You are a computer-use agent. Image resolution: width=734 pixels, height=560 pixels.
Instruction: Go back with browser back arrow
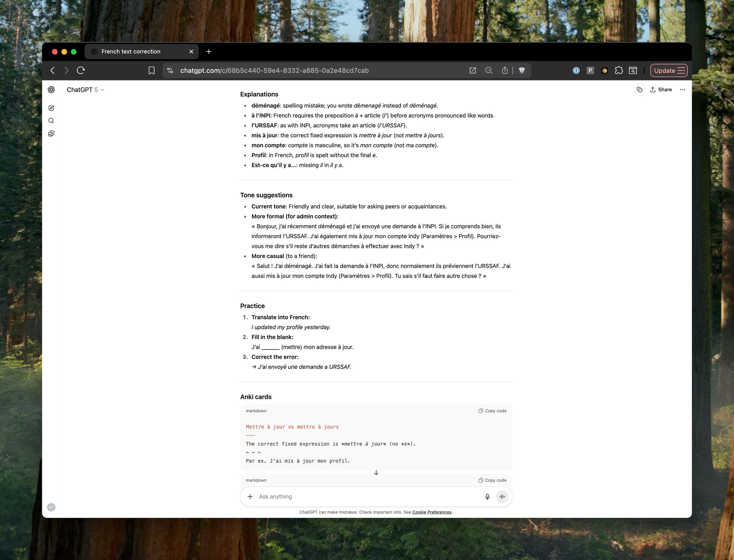pyautogui.click(x=53, y=71)
